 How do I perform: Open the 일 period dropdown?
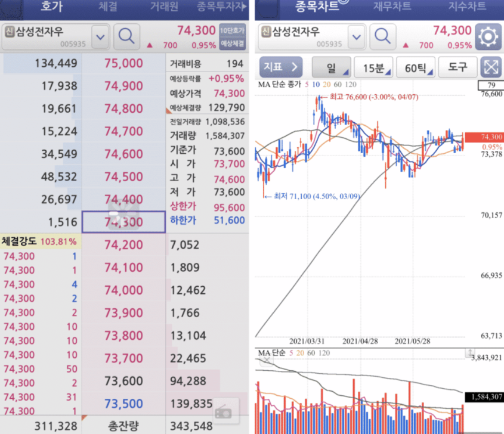point(331,67)
